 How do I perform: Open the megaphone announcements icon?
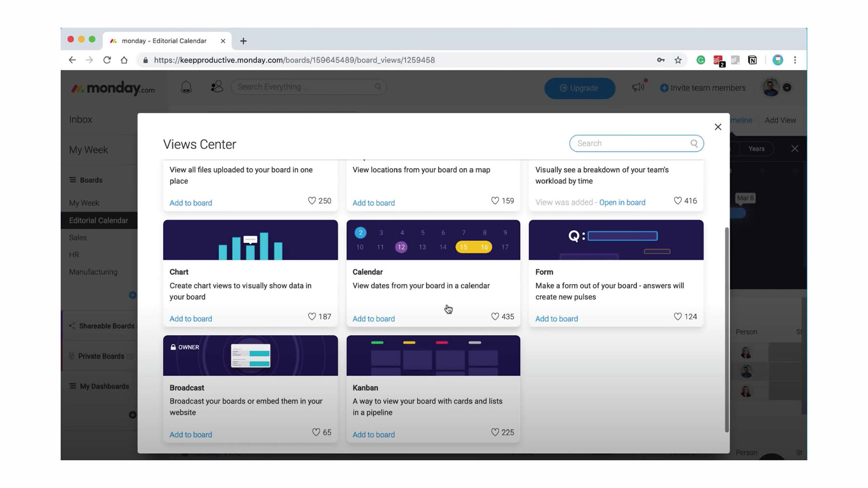[x=638, y=87]
